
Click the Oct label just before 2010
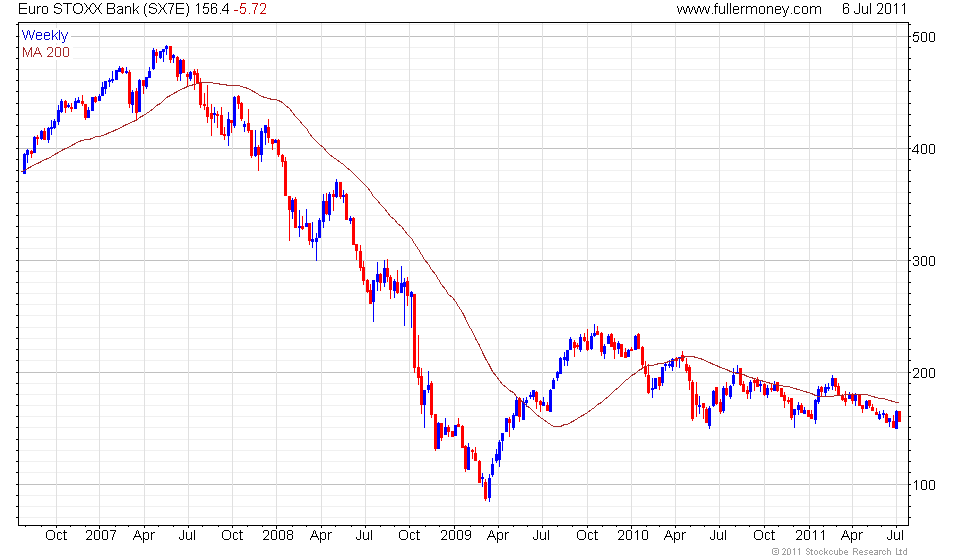tap(587, 536)
